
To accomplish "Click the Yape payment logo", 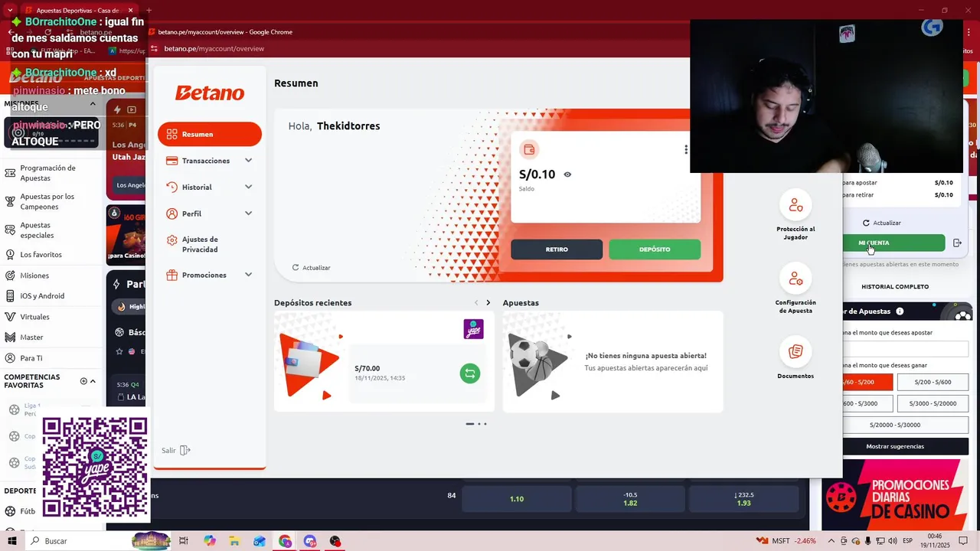I will pyautogui.click(x=473, y=329).
